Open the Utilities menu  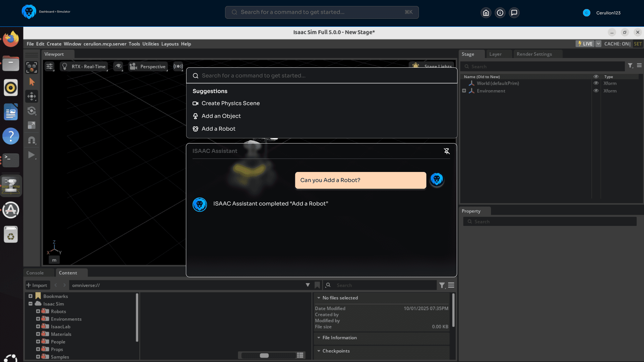point(150,44)
